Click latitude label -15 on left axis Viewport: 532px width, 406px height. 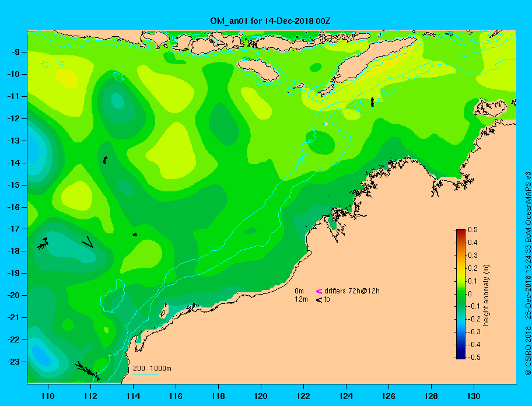[x=13, y=185]
